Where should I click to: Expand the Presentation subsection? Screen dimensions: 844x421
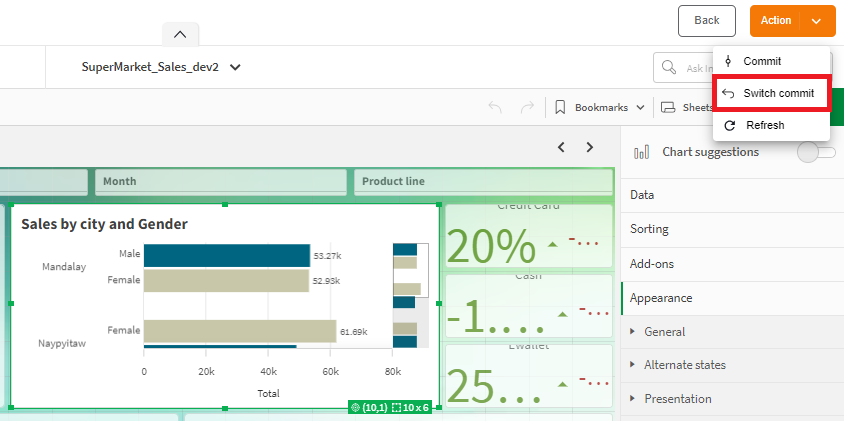coord(732,399)
